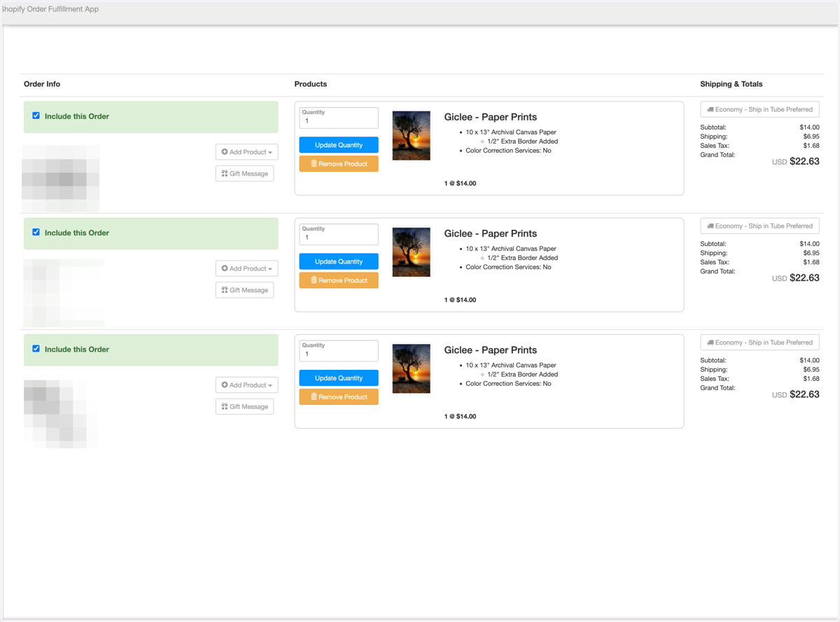
Task: Remove Product from the third order
Action: coord(339,396)
